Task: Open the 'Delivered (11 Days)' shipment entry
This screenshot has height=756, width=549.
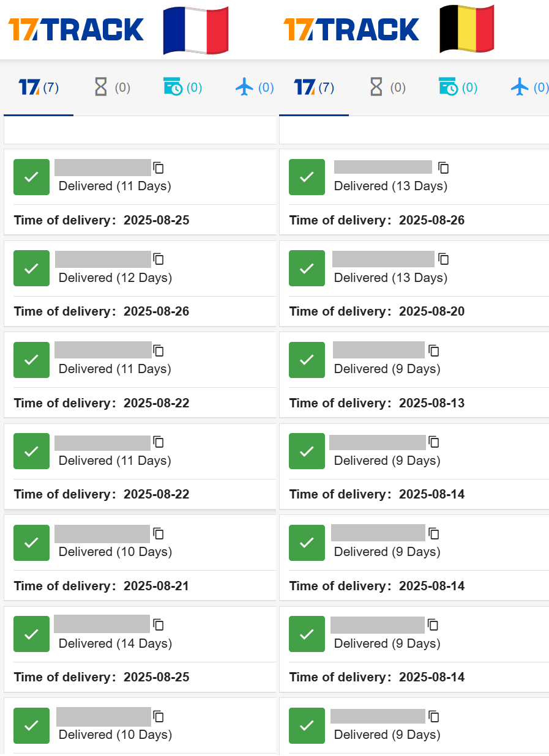Action: pyautogui.click(x=114, y=186)
